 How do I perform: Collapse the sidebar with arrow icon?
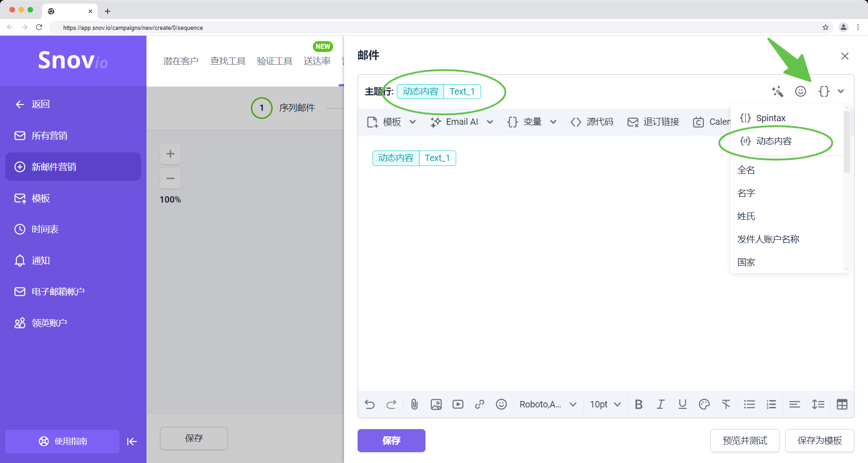[132, 441]
